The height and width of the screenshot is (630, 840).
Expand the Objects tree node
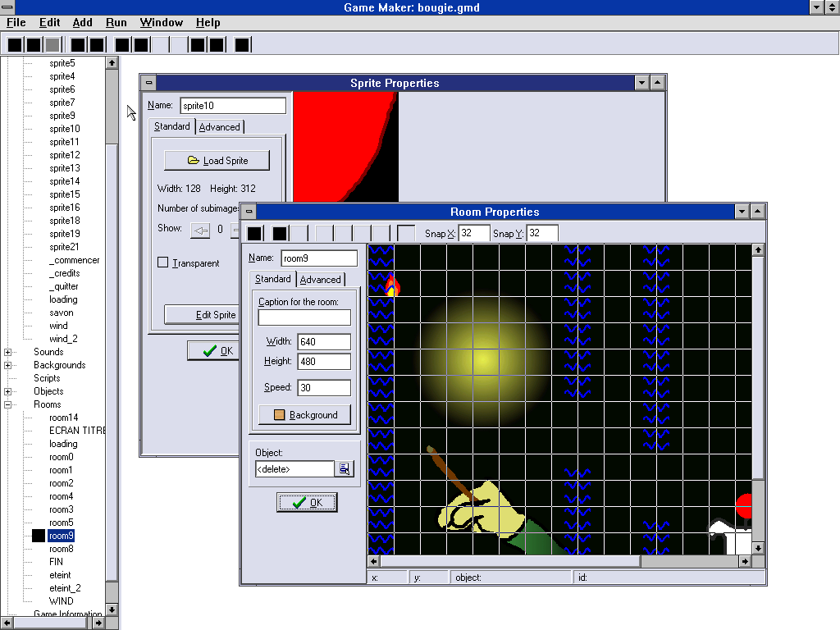[x=8, y=391]
